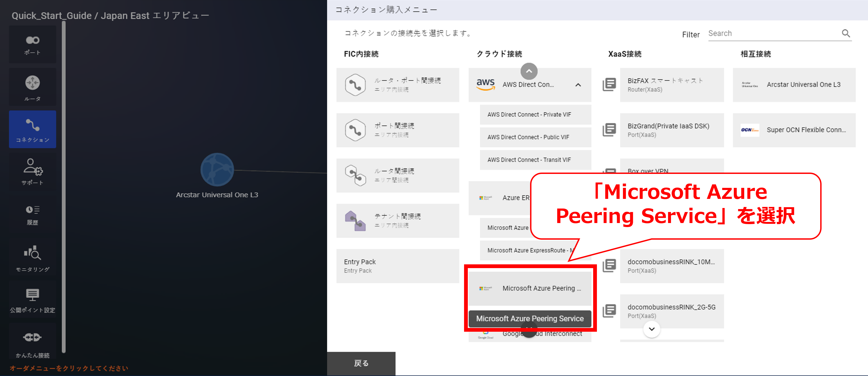Click the かんたん接続 sidebar icon

32,342
